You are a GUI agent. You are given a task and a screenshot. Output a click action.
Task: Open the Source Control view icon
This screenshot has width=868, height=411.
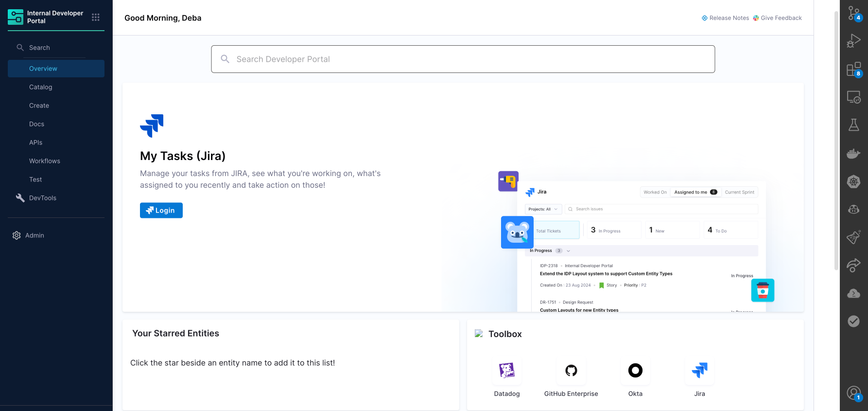[853, 13]
